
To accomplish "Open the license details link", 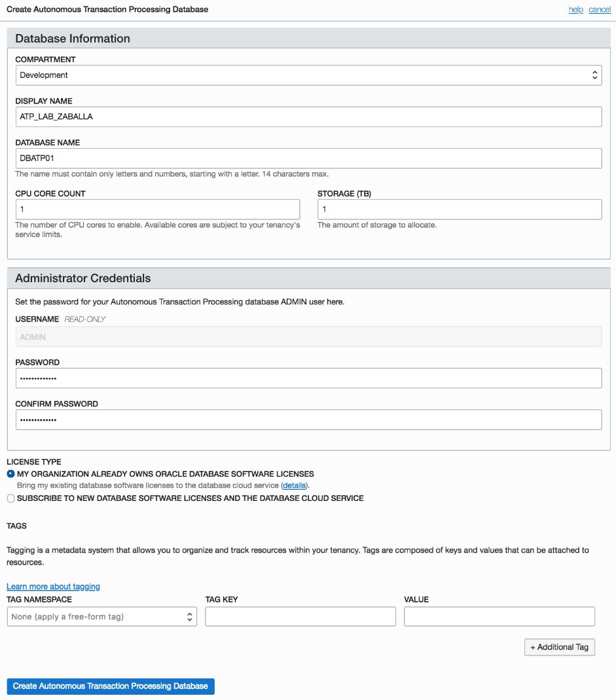I will coord(295,486).
